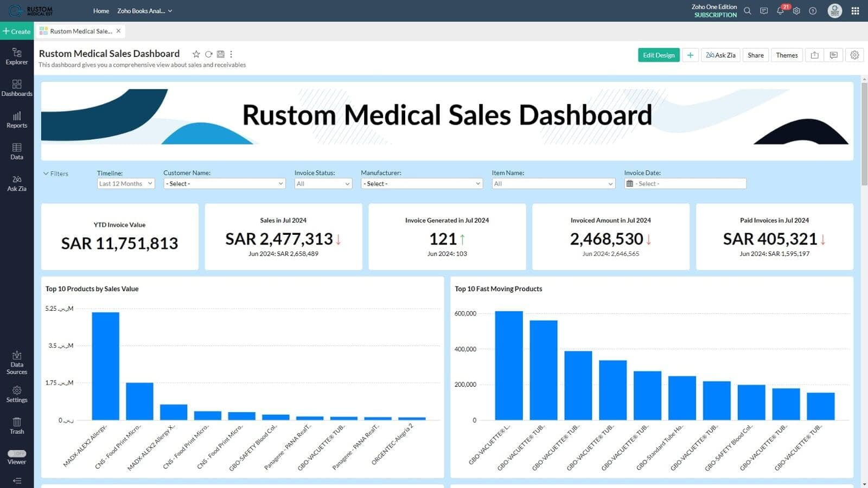
Task: Open Settings in the sidebar
Action: 17,394
